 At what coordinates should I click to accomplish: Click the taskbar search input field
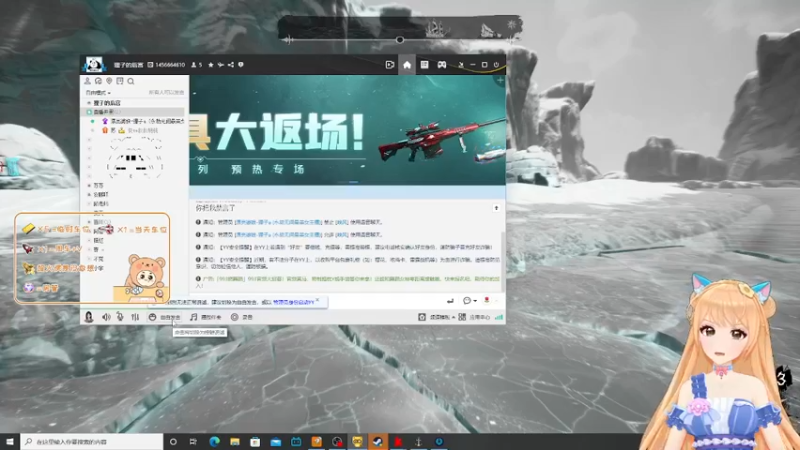tap(92, 442)
